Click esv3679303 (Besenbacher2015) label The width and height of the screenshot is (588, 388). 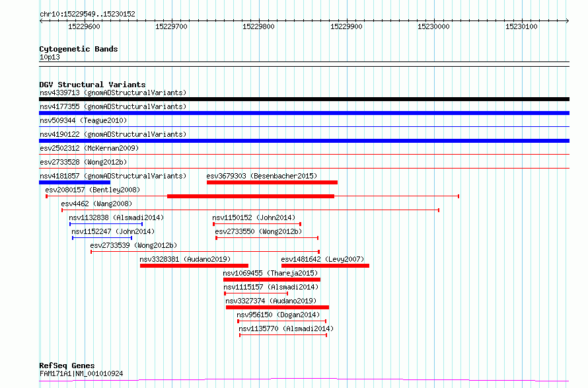pyautogui.click(x=262, y=176)
